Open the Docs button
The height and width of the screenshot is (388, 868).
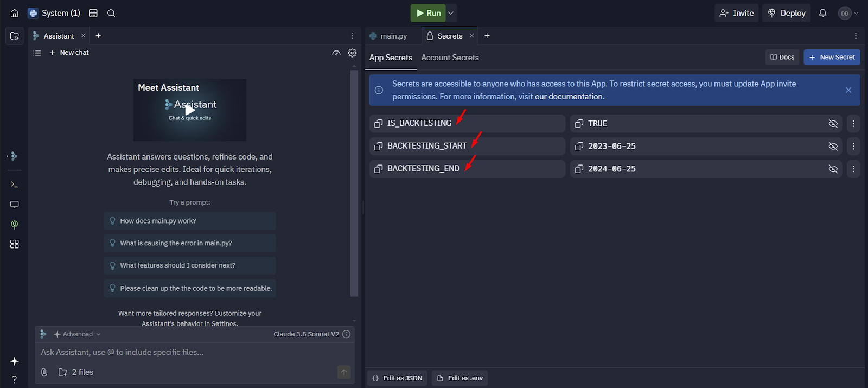782,57
